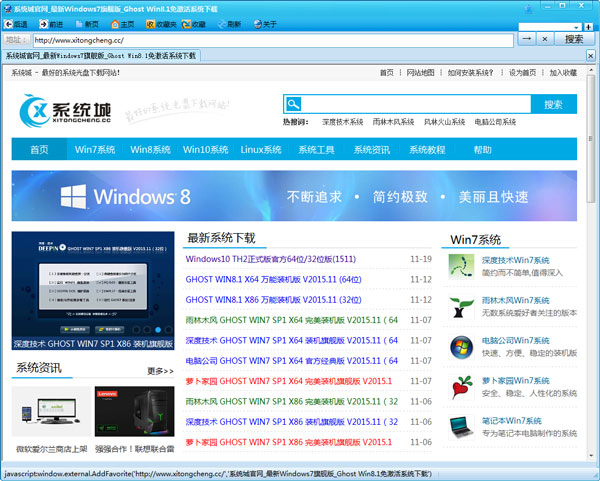Click hot keyword 雨林木风系统
This screenshot has height=481, width=600.
coord(393,122)
